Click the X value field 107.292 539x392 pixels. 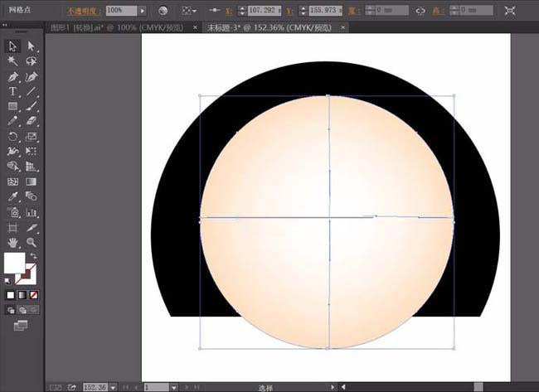[264, 11]
